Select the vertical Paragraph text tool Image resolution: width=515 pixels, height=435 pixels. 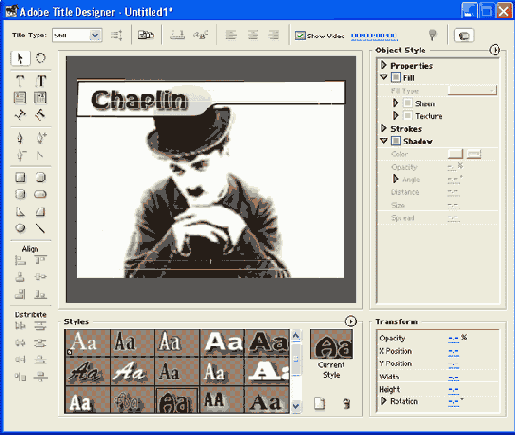41,98
